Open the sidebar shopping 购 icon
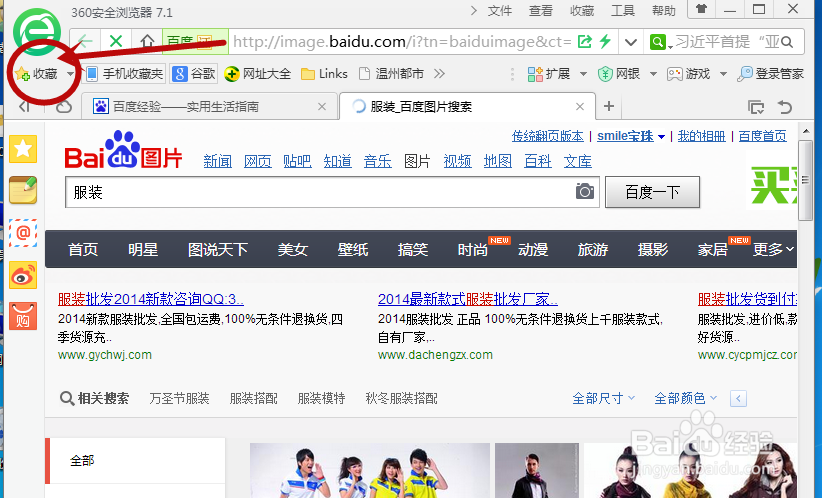Viewport: 822px width, 498px height. pyautogui.click(x=23, y=316)
